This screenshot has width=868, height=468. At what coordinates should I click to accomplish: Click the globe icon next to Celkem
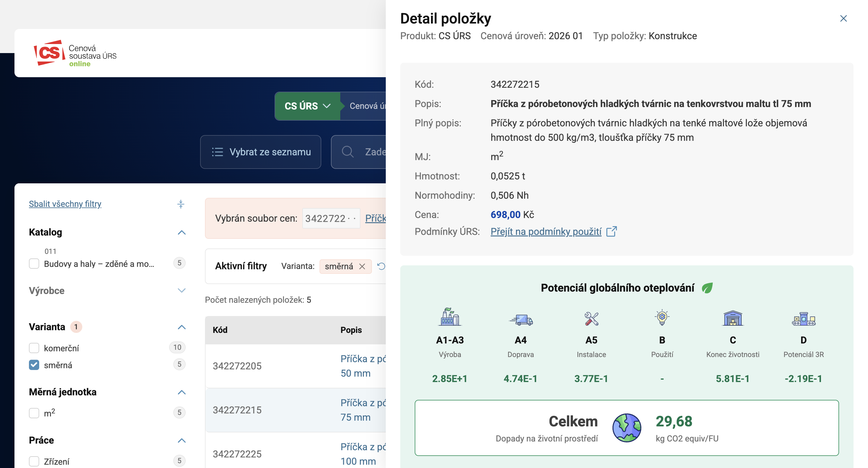(x=626, y=428)
